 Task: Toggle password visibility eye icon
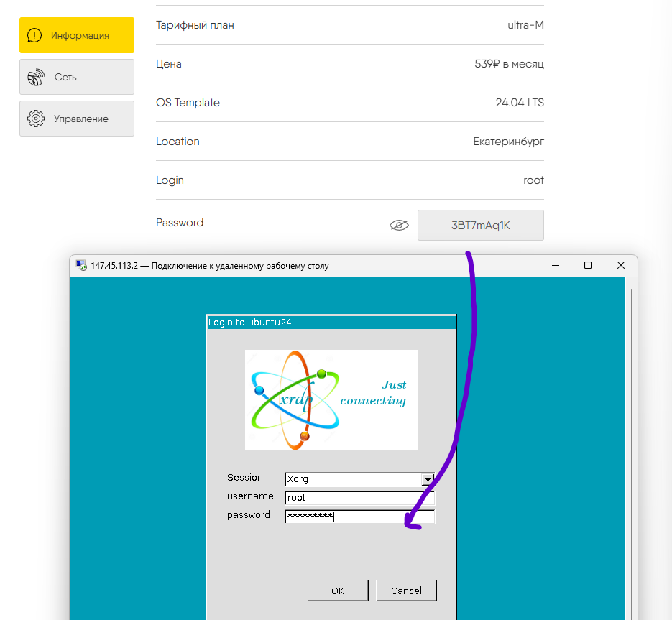tap(399, 225)
